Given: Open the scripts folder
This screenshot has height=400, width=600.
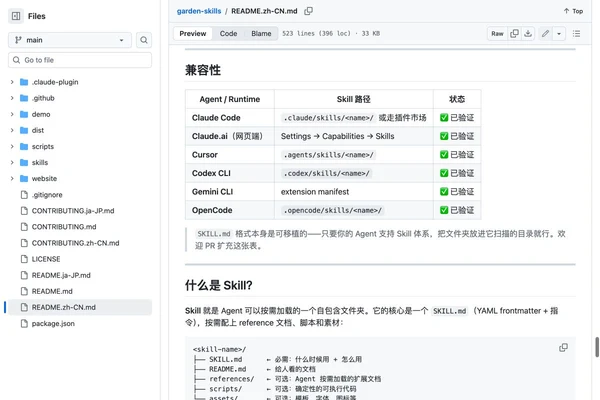Looking at the screenshot, I should tap(42, 146).
